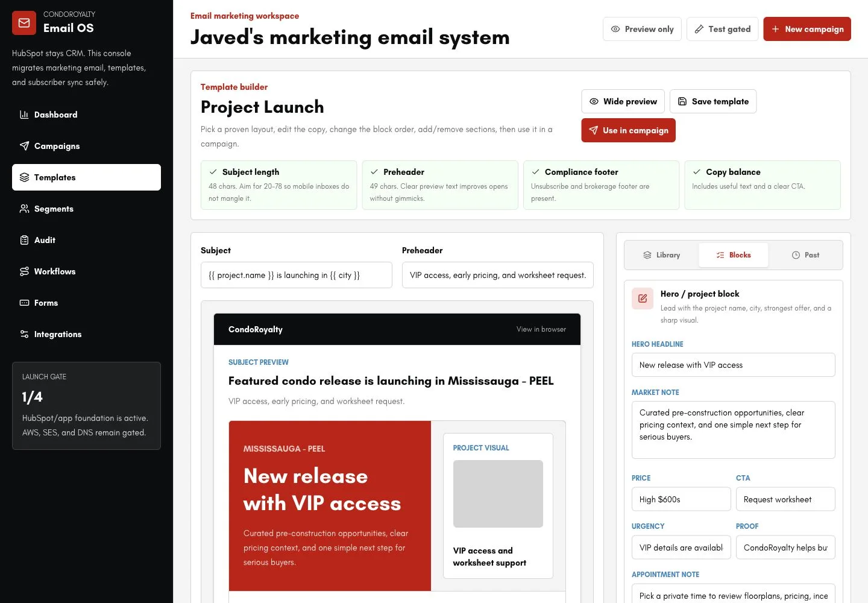Click Use in campaign button

tap(628, 130)
